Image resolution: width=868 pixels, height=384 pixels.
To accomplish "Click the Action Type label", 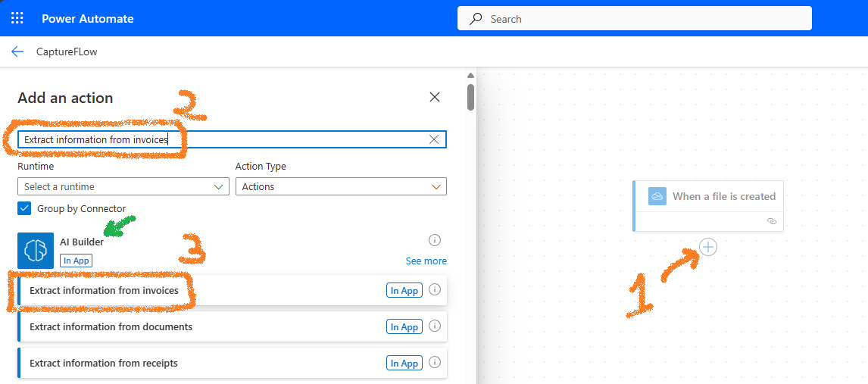I will (261, 166).
